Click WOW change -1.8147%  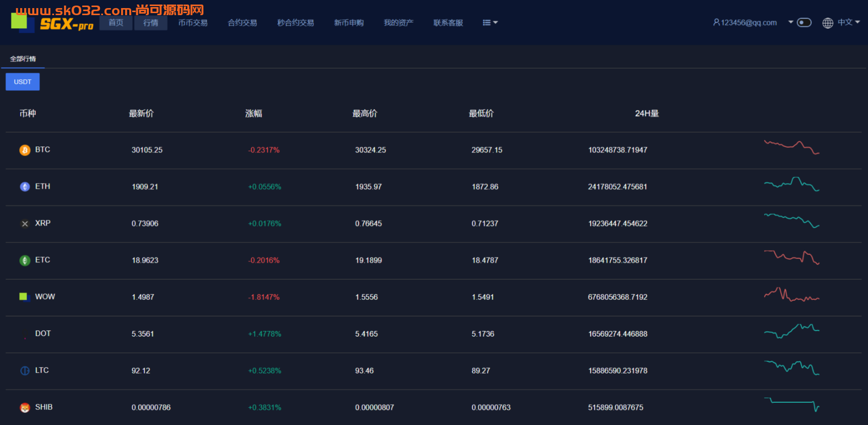(264, 297)
